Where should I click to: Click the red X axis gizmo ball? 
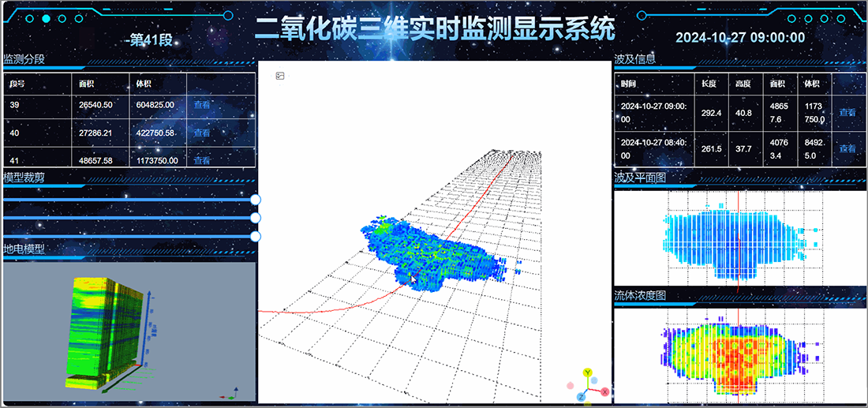(x=604, y=391)
